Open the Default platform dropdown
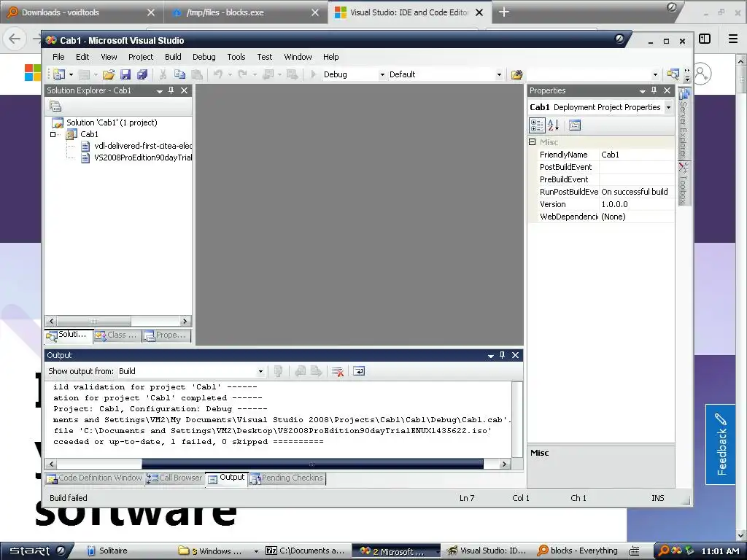Viewport: 747px width, 560px height. tap(499, 75)
